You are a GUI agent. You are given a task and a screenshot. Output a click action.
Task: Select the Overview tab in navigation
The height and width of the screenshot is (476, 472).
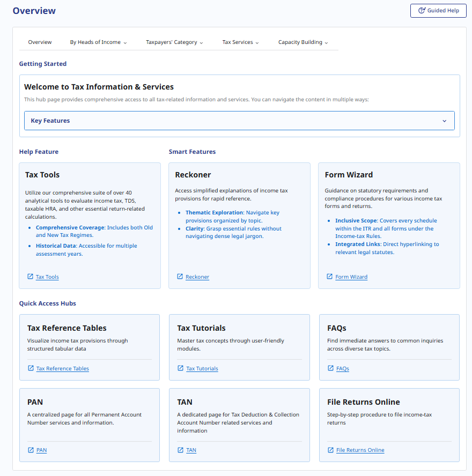point(40,42)
